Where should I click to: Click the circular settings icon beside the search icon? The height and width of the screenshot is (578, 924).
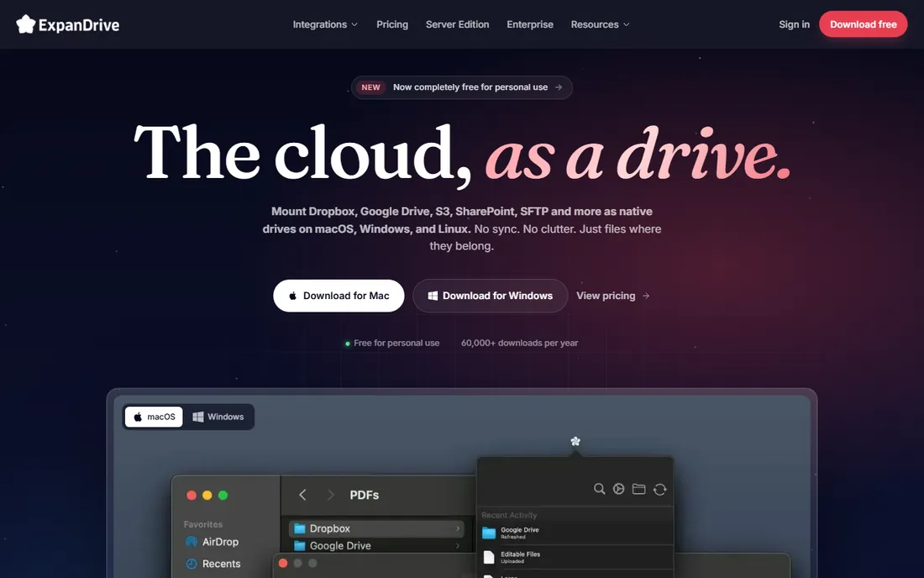619,489
